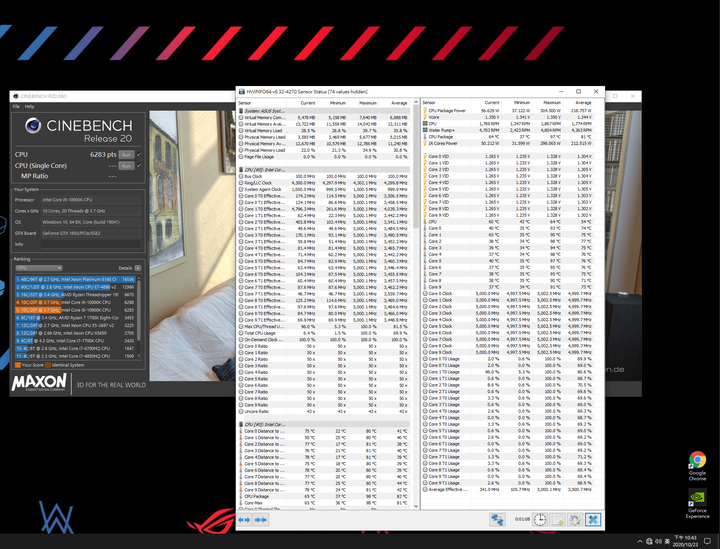The width and height of the screenshot is (720, 549).
Task: Select ranking entry AMD Ryzen Threadripper
Action: (x=75, y=295)
